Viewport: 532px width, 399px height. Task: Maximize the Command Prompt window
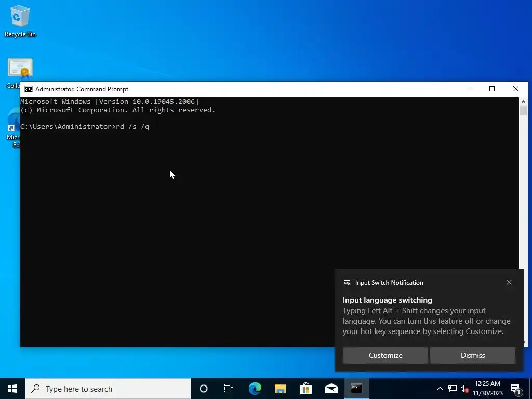[x=492, y=89]
